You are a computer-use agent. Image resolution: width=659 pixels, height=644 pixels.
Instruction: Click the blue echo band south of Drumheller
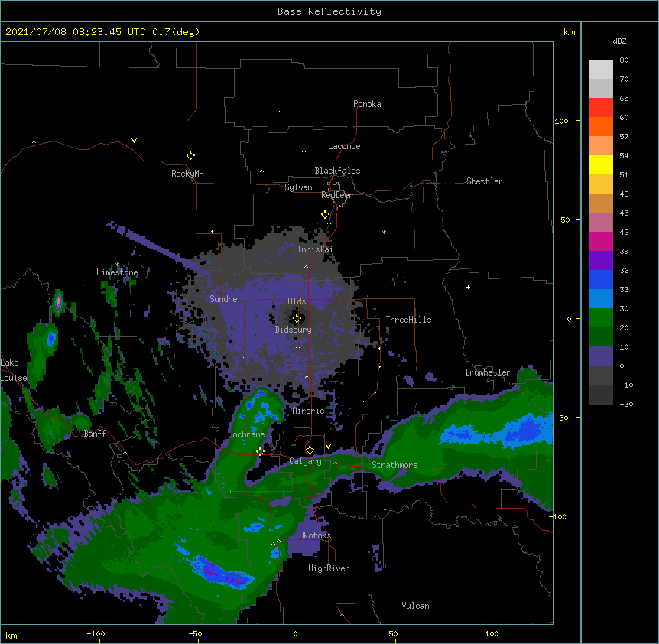(x=498, y=432)
